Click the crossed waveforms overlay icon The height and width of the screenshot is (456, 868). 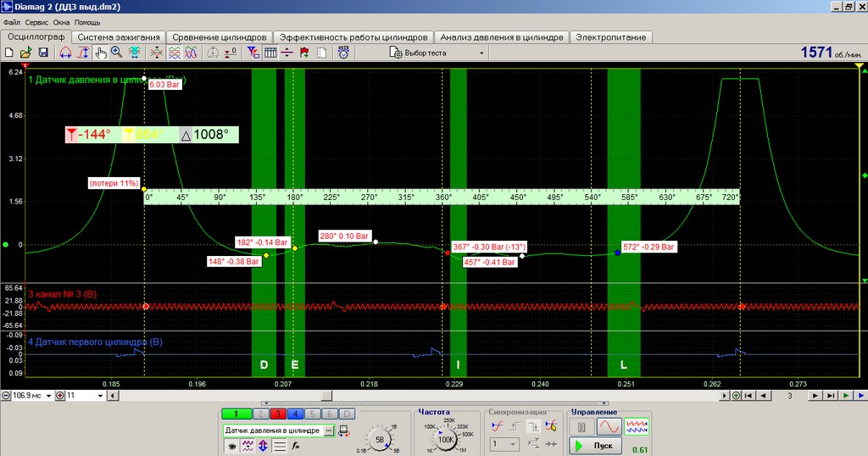tap(157, 53)
